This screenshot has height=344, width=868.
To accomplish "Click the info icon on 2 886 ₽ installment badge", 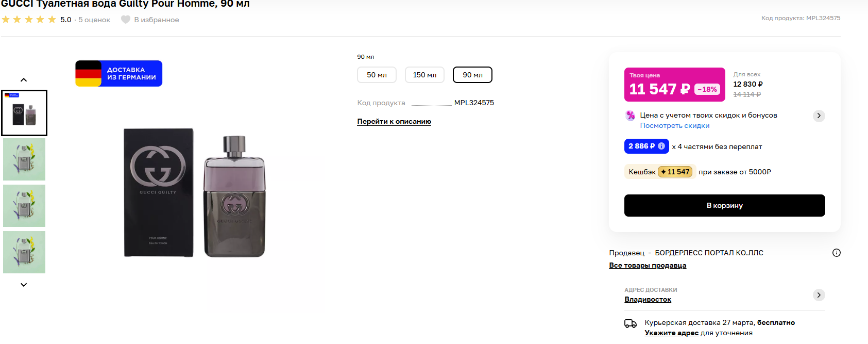I will pos(661,146).
